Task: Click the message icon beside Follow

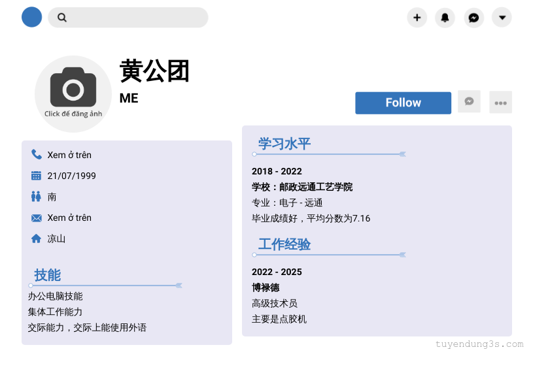Action: pyautogui.click(x=469, y=101)
